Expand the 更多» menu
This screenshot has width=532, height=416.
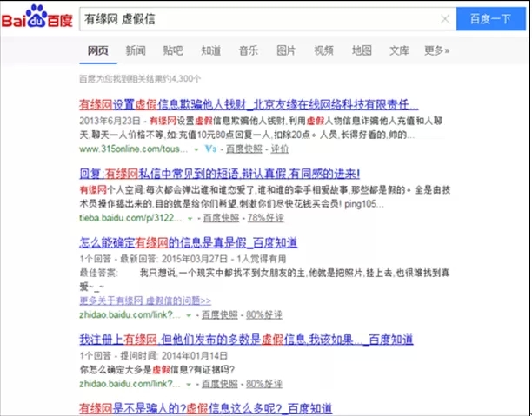click(x=437, y=50)
